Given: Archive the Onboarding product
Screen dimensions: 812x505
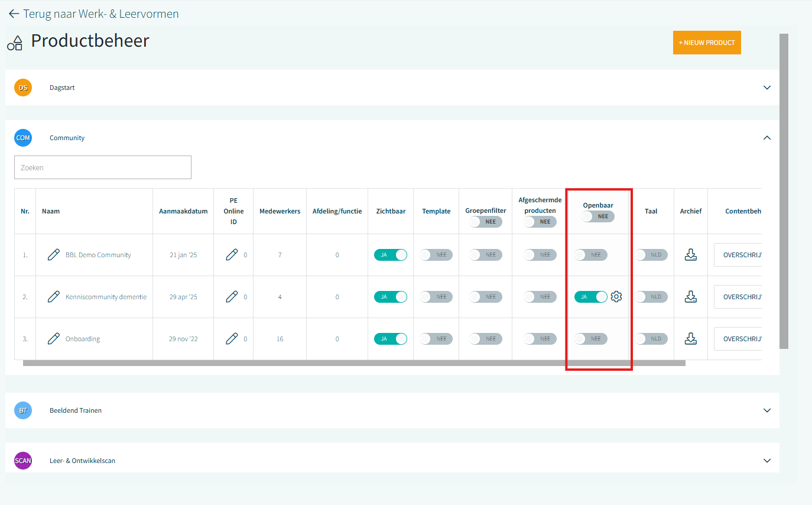Looking at the screenshot, I should pos(690,339).
